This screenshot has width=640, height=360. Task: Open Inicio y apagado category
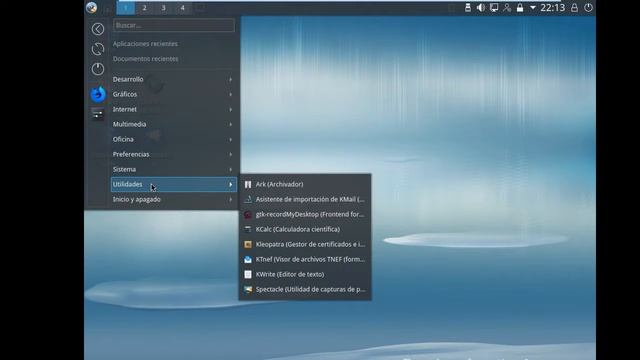(x=173, y=199)
